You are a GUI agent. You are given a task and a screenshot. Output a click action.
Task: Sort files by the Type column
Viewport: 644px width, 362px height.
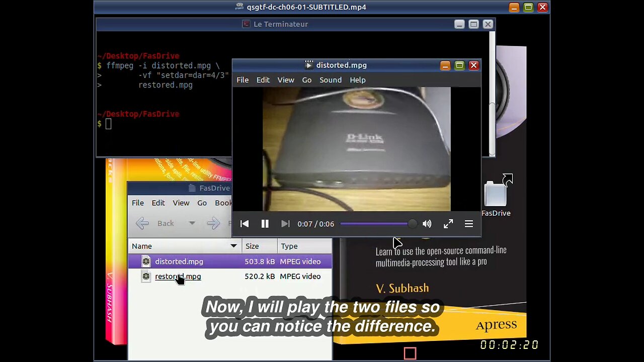304,246
